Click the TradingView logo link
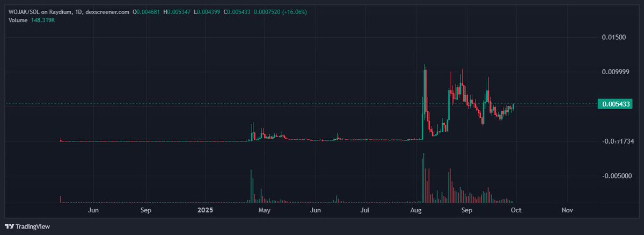644x235 pixels. (x=27, y=226)
